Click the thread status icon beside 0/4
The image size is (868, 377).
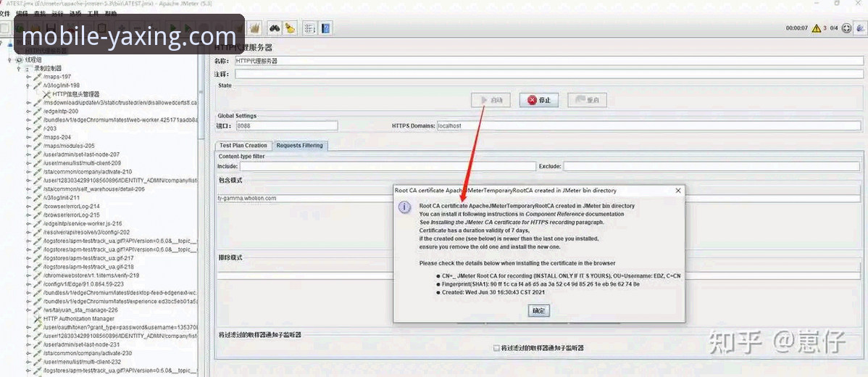coord(846,28)
